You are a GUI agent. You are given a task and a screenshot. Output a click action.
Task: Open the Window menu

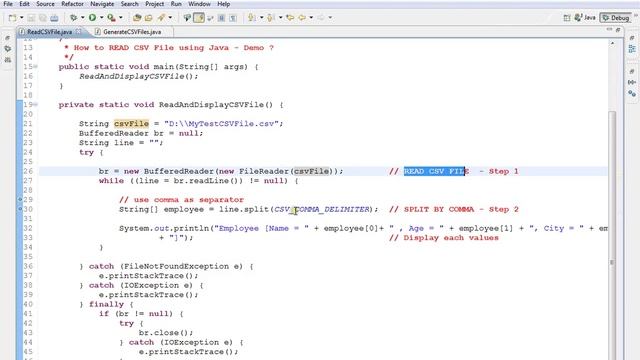(199, 4)
